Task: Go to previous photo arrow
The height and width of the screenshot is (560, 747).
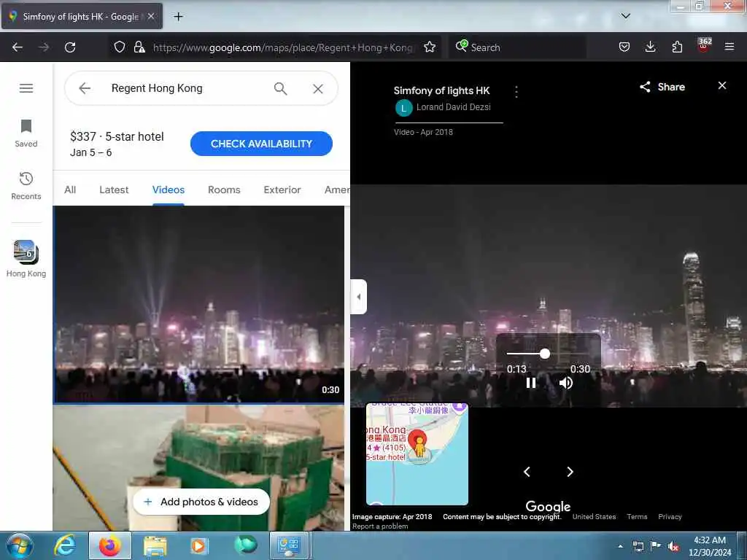Action: pyautogui.click(x=527, y=472)
